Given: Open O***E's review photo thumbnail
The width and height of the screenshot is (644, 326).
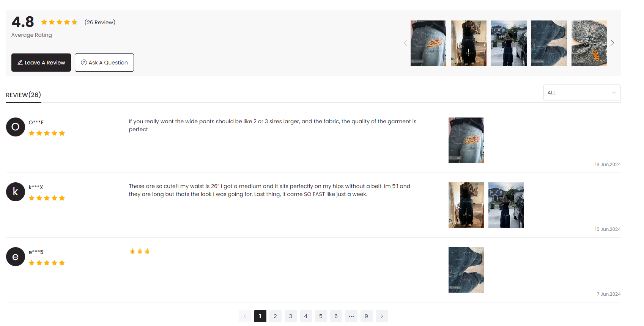Looking at the screenshot, I should pyautogui.click(x=466, y=140).
